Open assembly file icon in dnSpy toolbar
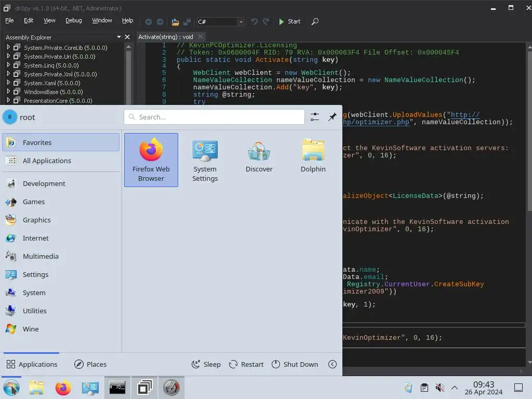 click(x=175, y=22)
